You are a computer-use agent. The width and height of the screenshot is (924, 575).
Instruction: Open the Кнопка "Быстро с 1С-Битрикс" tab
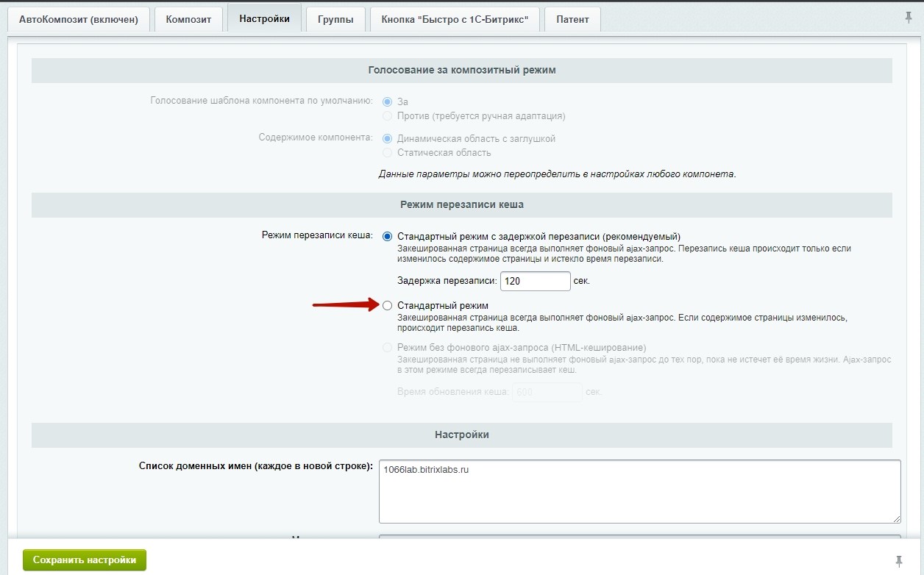pyautogui.click(x=455, y=20)
